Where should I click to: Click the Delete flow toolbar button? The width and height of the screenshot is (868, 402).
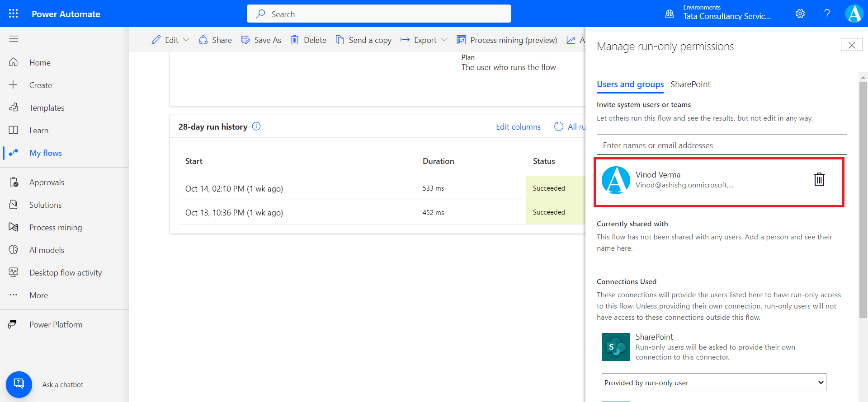coord(308,40)
